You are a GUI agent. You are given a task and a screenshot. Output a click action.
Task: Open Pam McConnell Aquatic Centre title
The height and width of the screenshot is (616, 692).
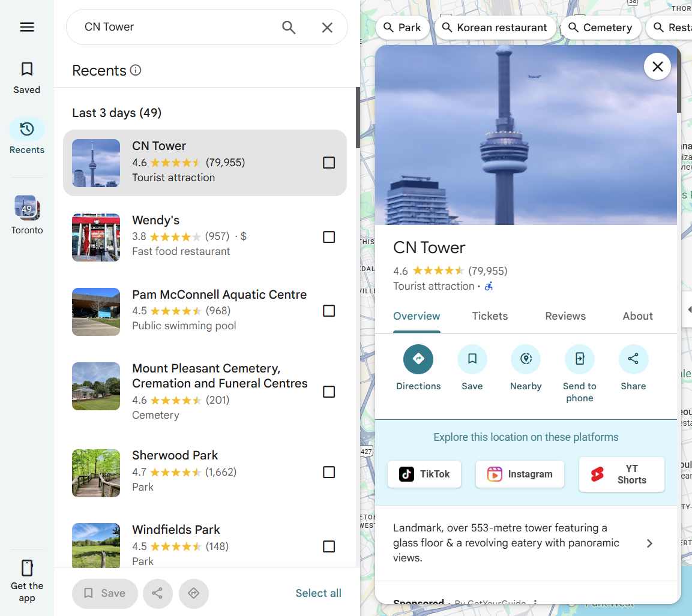pos(219,295)
